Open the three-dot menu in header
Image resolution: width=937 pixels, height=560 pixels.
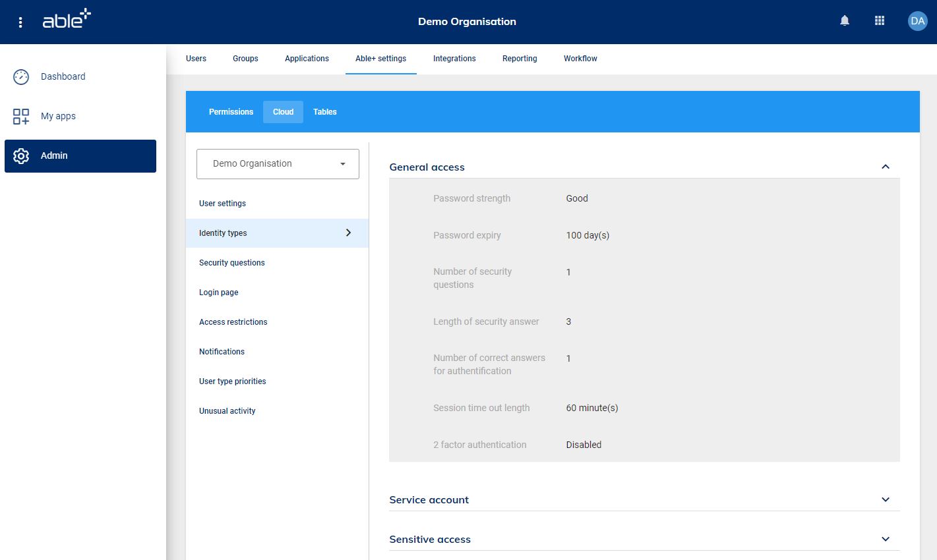point(20,22)
